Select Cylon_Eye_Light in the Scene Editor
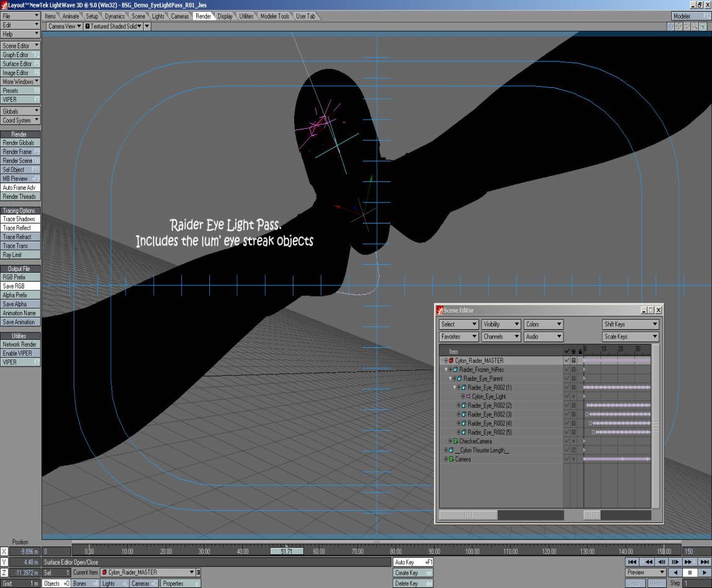This screenshot has height=588, width=712. [x=488, y=396]
